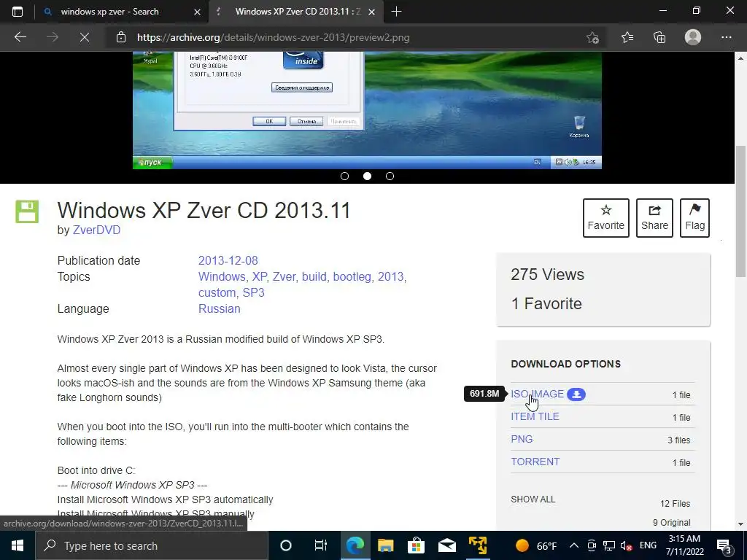
Task: Click the browser back arrow
Action: [x=20, y=37]
